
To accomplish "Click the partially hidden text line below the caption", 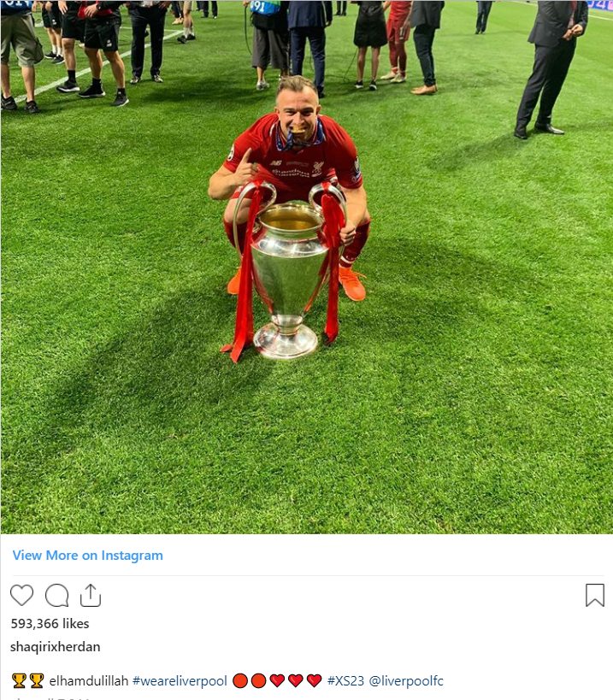I will tap(50, 697).
